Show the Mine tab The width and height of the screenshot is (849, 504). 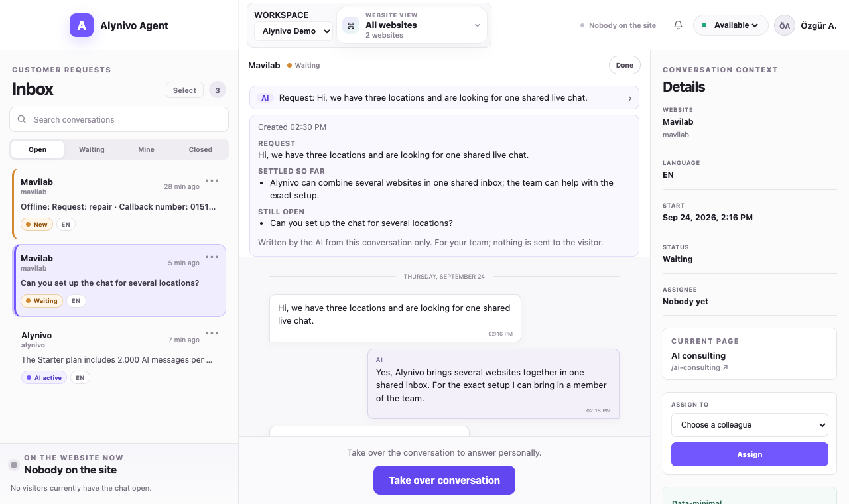(x=146, y=149)
